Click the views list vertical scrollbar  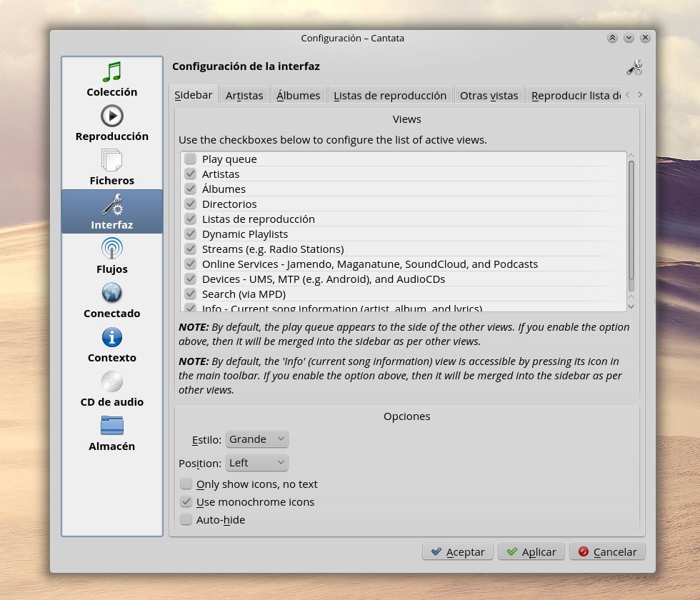(x=631, y=225)
